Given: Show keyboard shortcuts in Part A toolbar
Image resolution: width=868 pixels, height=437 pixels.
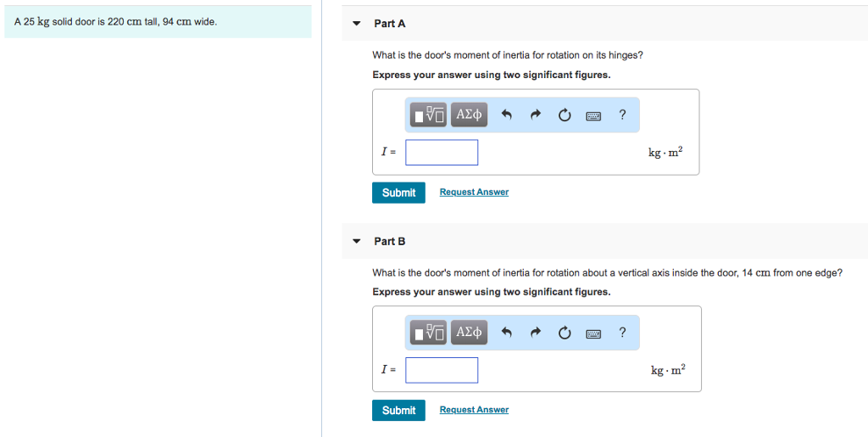Looking at the screenshot, I should click(594, 115).
